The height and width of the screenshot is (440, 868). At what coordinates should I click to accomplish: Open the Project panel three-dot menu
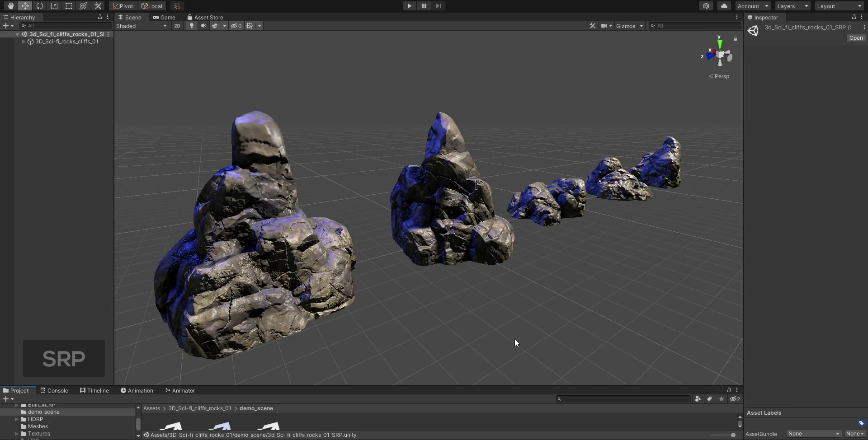click(x=737, y=390)
